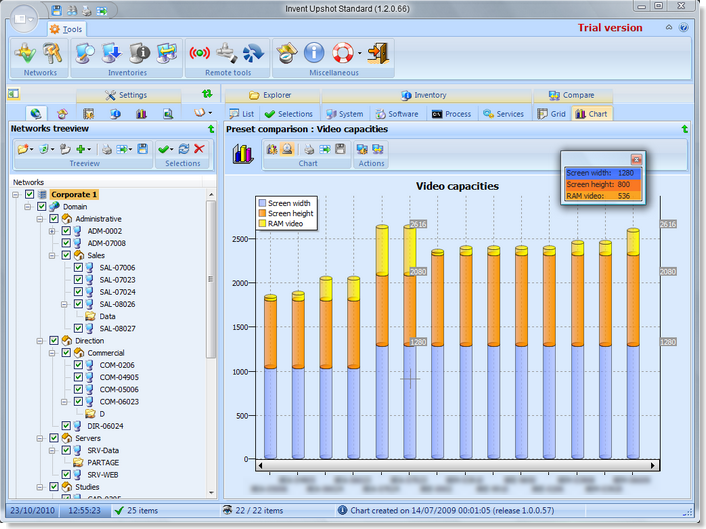Click the Screen height legend swatch
This screenshot has width=706, height=529.
262,213
